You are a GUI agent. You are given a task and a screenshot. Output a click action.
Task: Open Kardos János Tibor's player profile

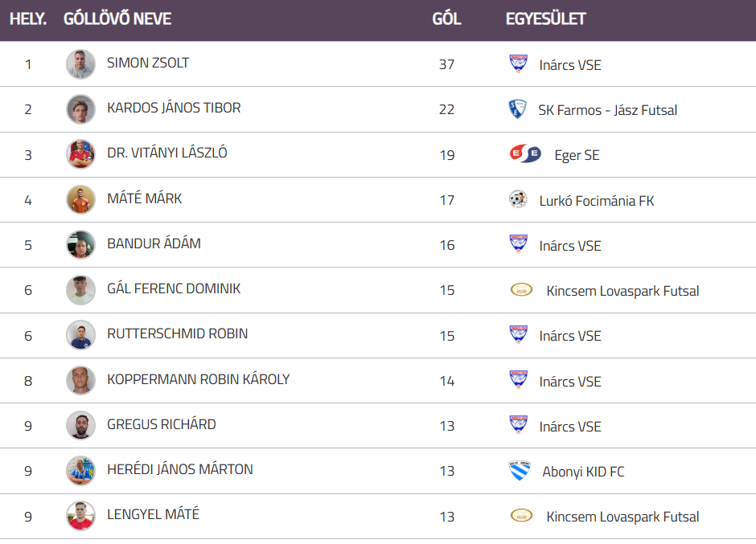(174, 108)
